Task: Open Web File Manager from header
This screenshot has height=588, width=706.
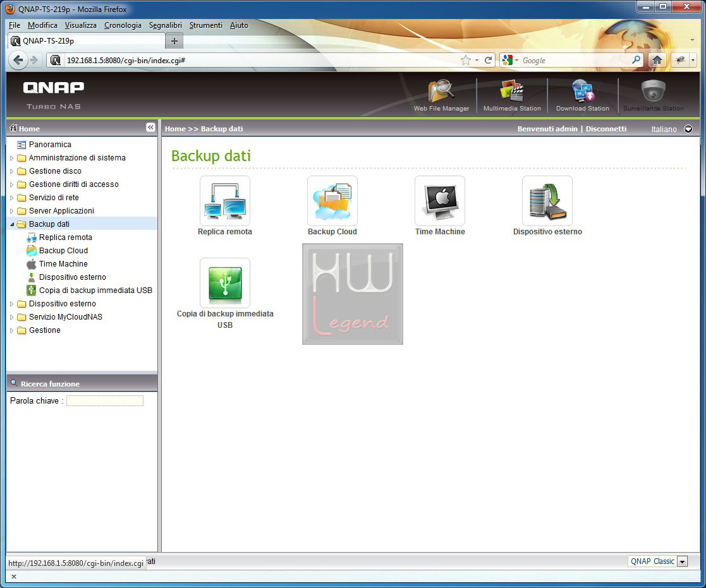Action: pyautogui.click(x=441, y=95)
